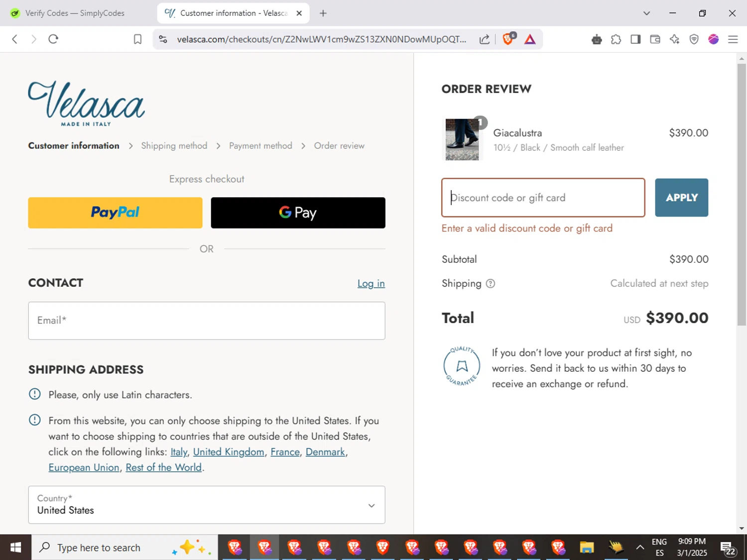This screenshot has width=747, height=560.
Task: Go to Shipping method breadcrumb step
Action: [x=174, y=146]
